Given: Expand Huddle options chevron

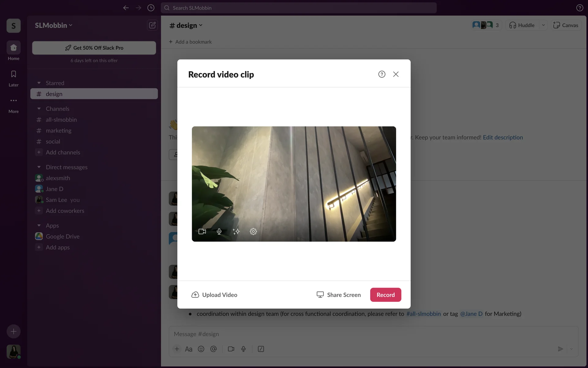Looking at the screenshot, I should click(x=543, y=25).
